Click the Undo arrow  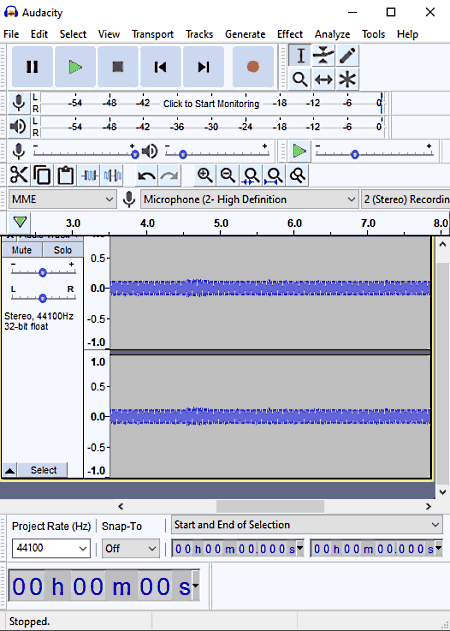tap(147, 175)
